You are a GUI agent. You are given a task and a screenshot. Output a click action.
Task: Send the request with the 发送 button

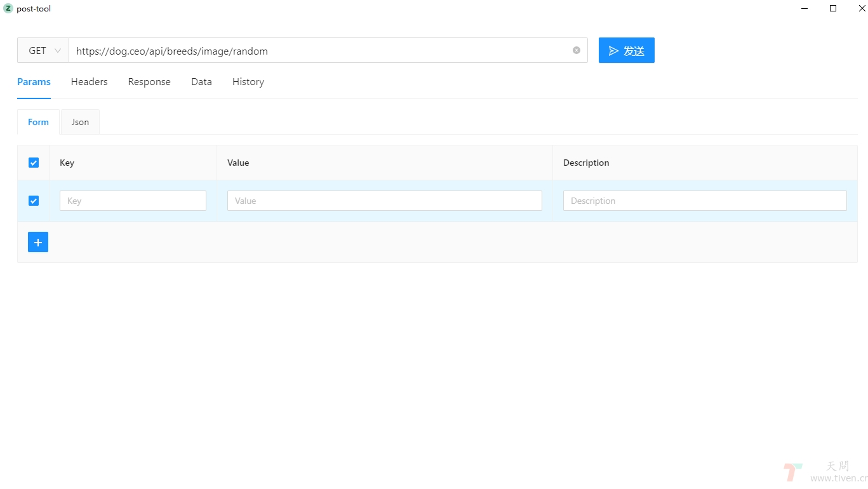pyautogui.click(x=626, y=50)
